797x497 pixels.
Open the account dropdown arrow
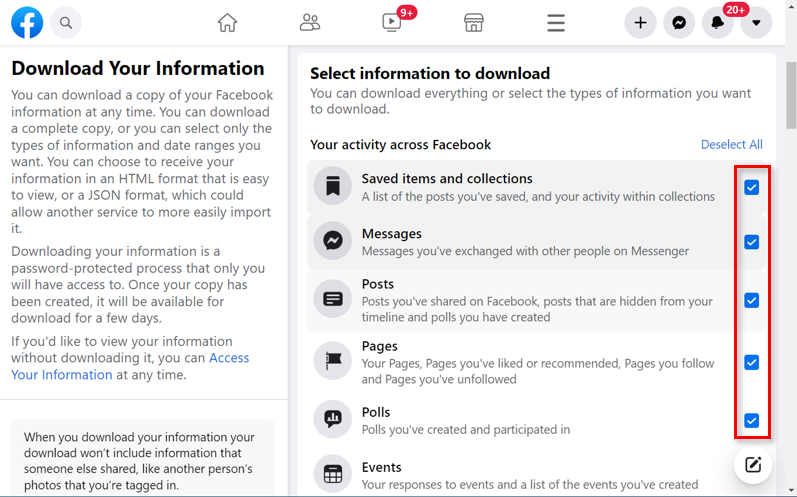756,23
